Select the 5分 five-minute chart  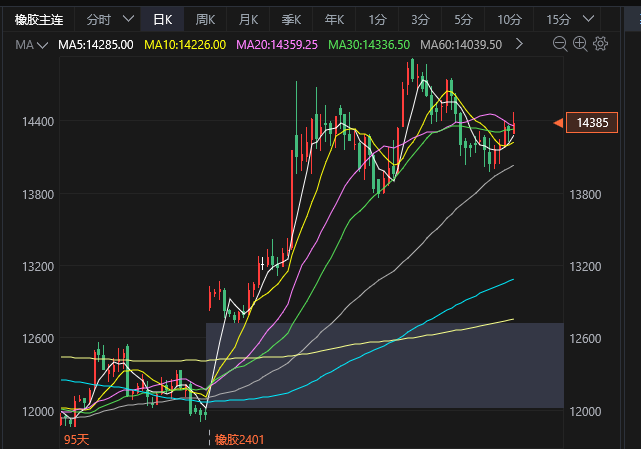[x=463, y=19]
